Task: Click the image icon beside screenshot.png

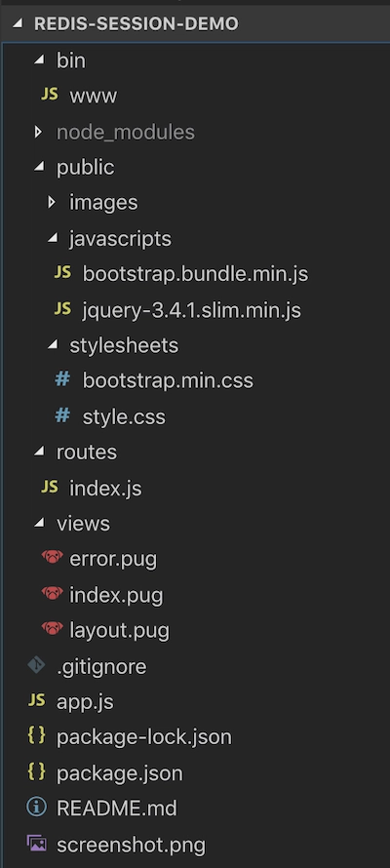Action: click(x=36, y=843)
